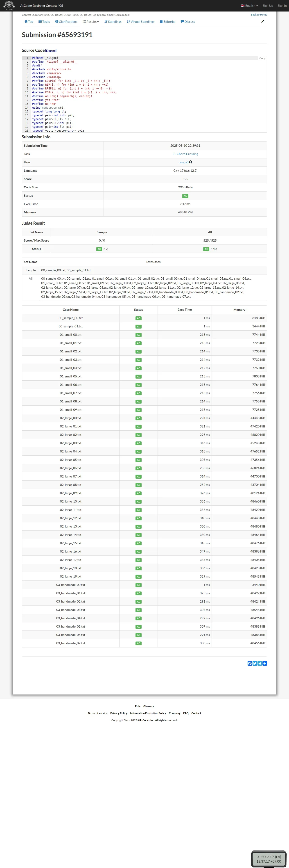Share submission on Facebook

click(250, 663)
